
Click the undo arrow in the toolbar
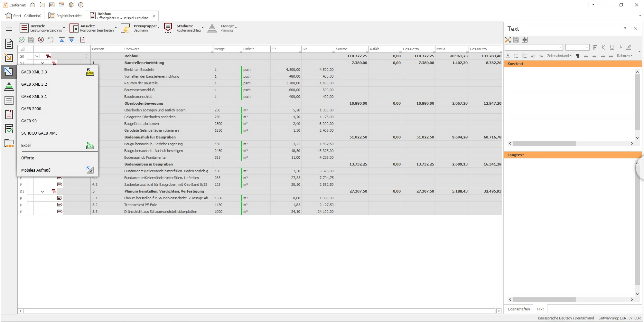pos(51,40)
